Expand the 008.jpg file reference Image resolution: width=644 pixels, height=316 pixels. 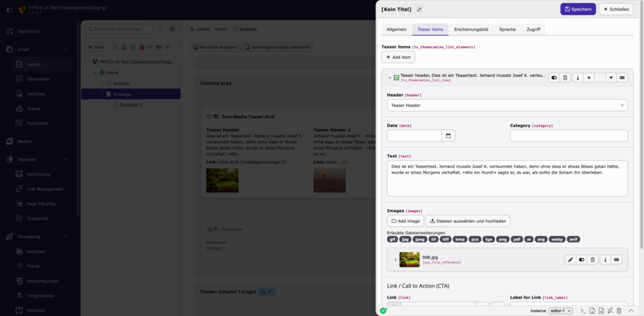[x=396, y=260]
